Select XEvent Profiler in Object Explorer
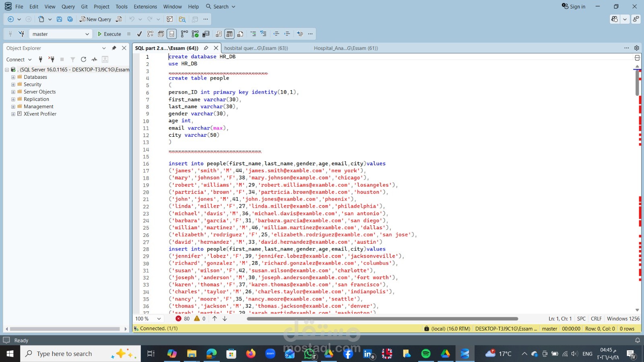Screen dimensions: 644x362 (40, 114)
